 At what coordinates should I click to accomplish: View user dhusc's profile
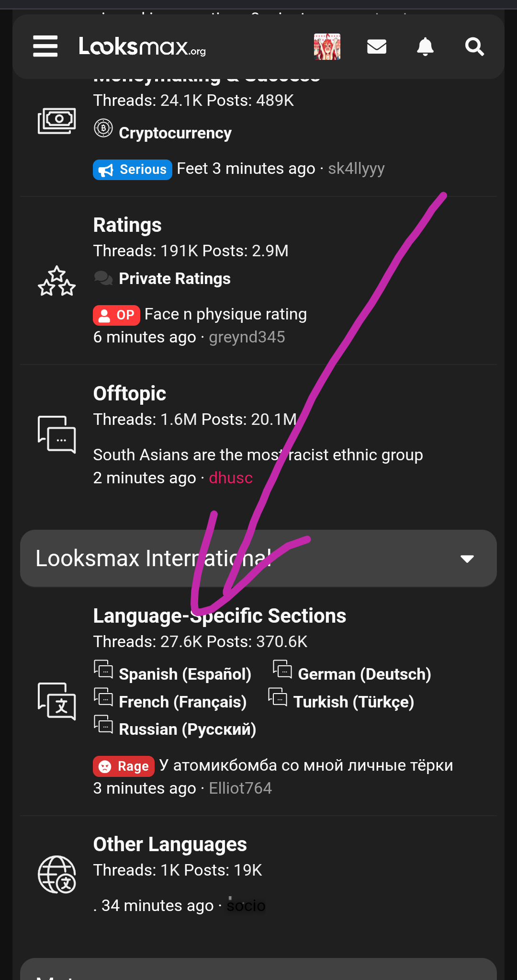click(231, 478)
